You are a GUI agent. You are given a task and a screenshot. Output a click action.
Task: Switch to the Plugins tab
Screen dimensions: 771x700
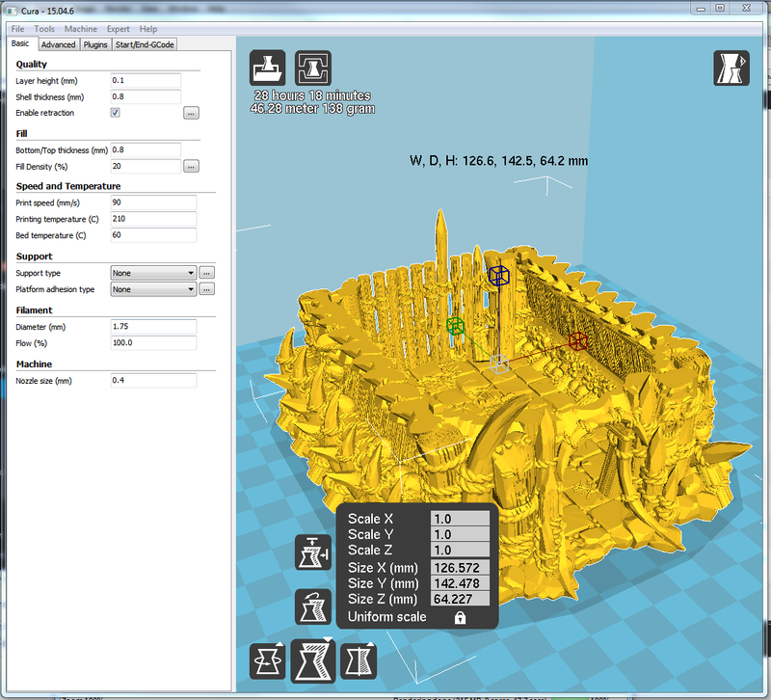pos(95,44)
